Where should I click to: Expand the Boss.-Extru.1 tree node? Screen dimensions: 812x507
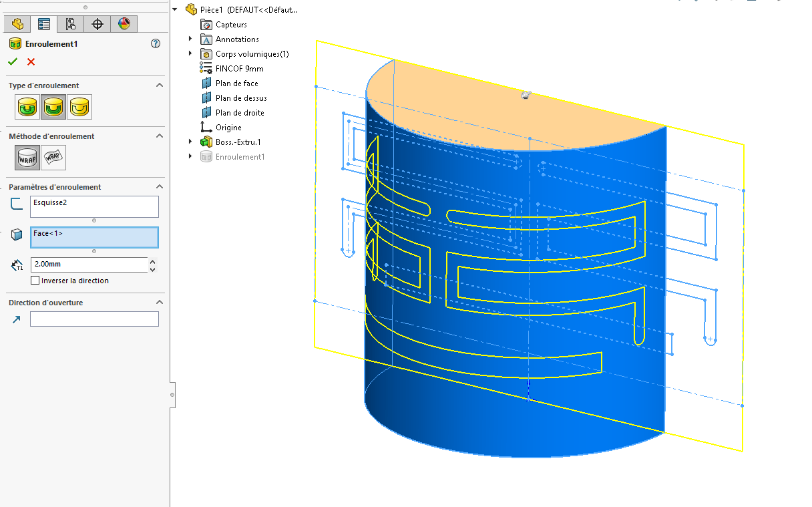pyautogui.click(x=190, y=142)
